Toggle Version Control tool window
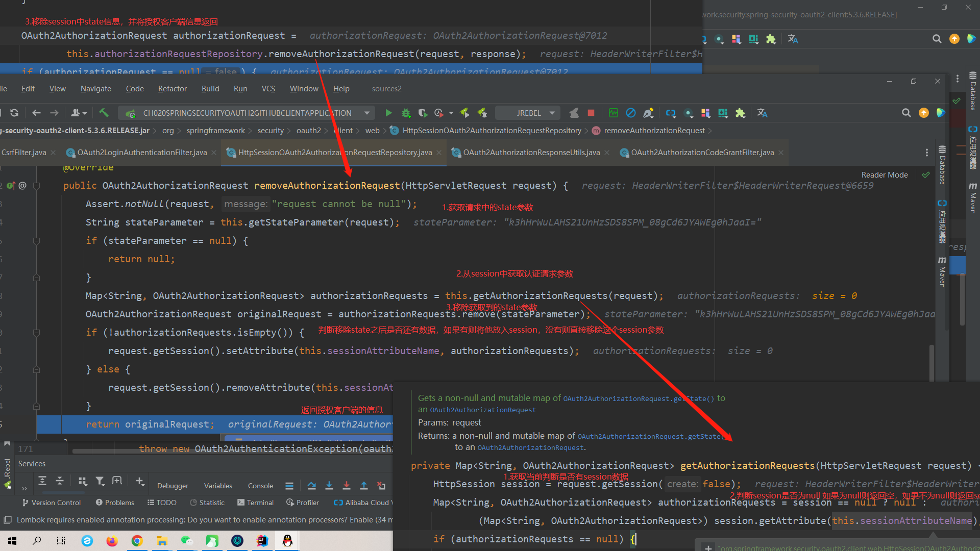The image size is (980, 551). point(52,503)
